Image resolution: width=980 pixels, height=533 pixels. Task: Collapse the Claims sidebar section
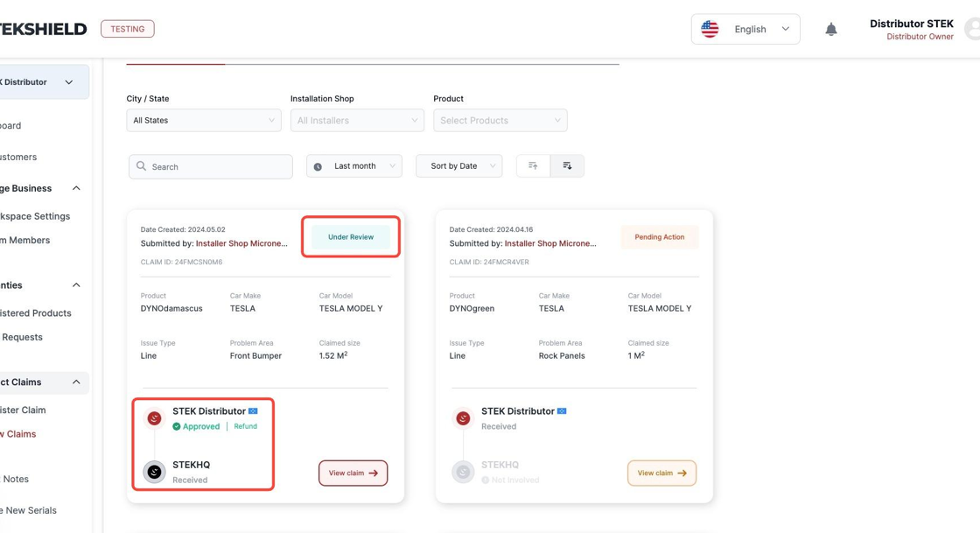pos(76,382)
